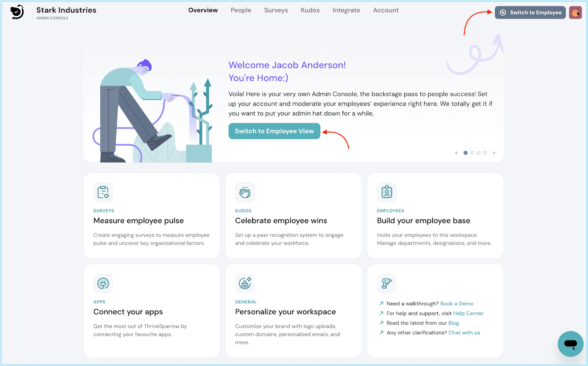Viewport: 588px width, 366px height.
Task: Open the Surveys clipboard icon
Action: click(103, 192)
